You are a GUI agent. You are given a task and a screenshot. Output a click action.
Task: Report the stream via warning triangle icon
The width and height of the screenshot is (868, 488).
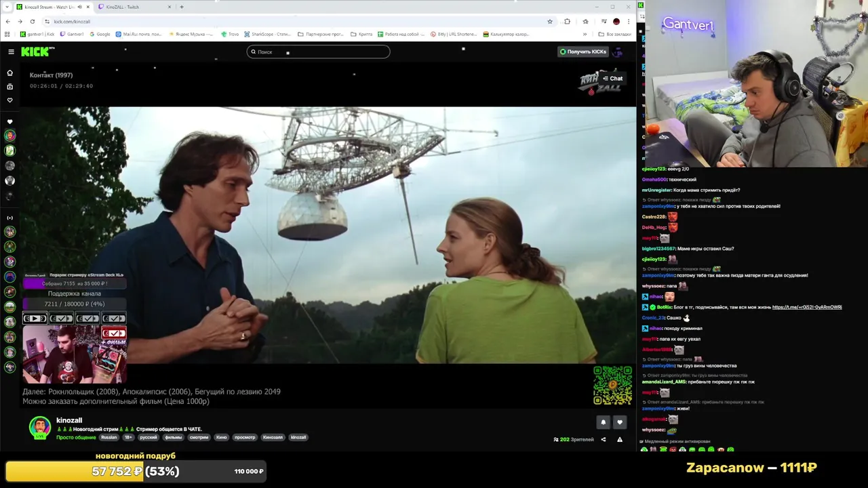tap(619, 439)
